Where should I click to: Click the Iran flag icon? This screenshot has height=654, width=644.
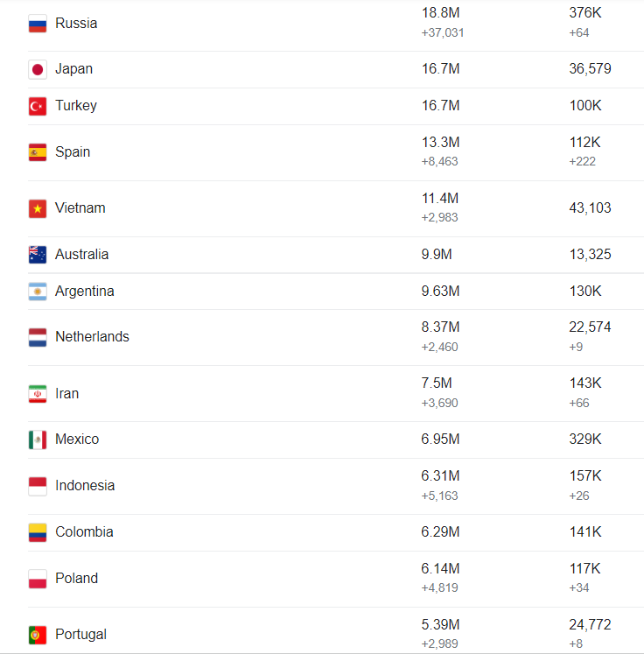38,394
